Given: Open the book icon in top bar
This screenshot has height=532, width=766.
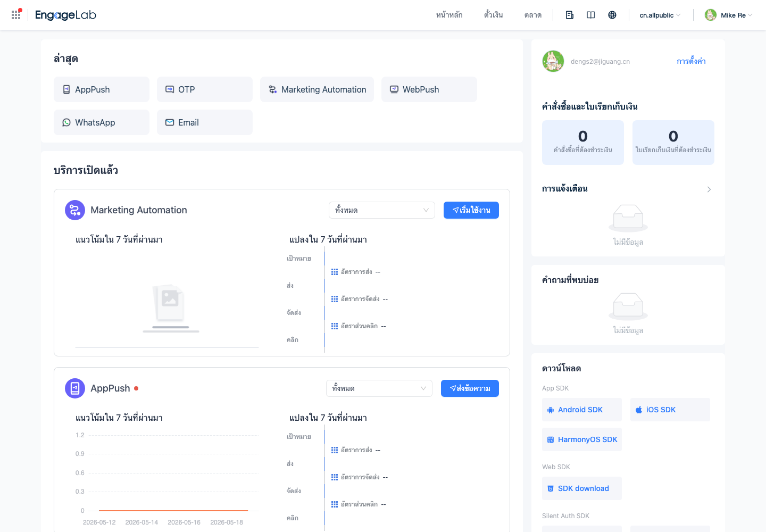Looking at the screenshot, I should pos(591,15).
